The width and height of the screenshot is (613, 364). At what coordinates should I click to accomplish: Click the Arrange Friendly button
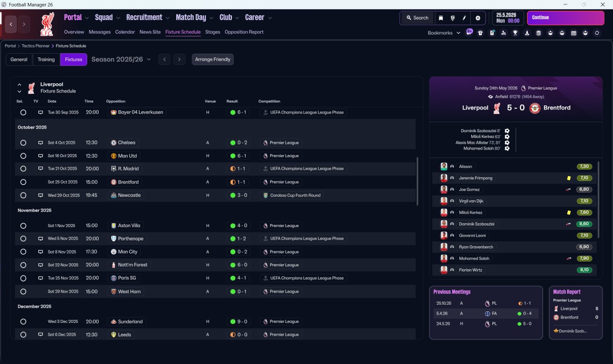[213, 59]
